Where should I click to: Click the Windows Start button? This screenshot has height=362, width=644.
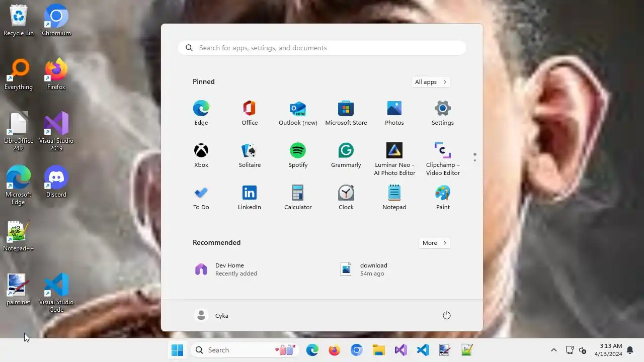click(177, 350)
